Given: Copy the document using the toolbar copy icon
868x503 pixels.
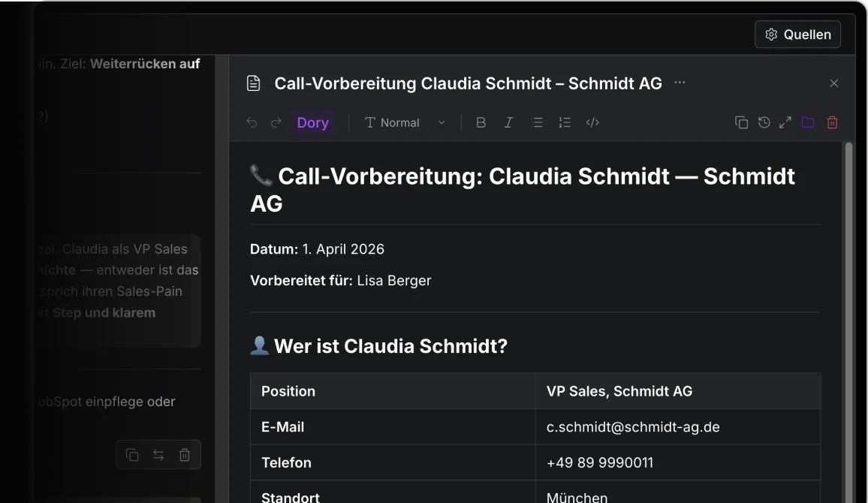Looking at the screenshot, I should click(741, 122).
